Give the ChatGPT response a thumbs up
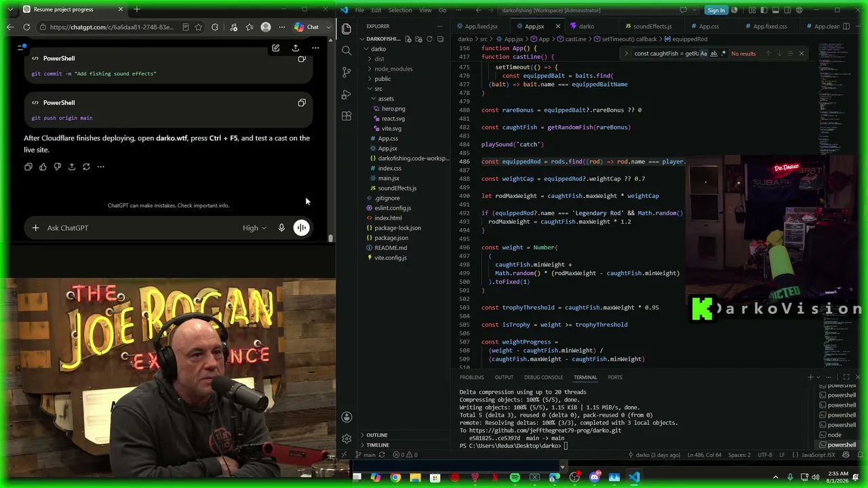The height and width of the screenshot is (488, 868). click(x=43, y=167)
